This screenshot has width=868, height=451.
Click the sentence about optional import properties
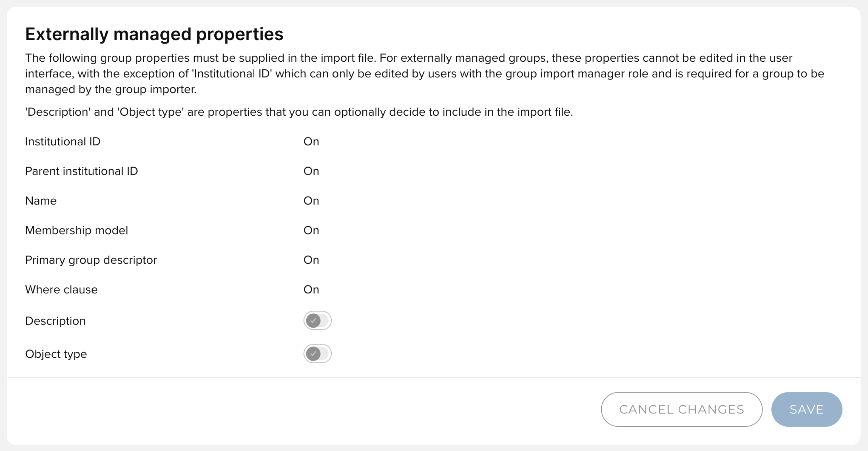pyautogui.click(x=299, y=112)
